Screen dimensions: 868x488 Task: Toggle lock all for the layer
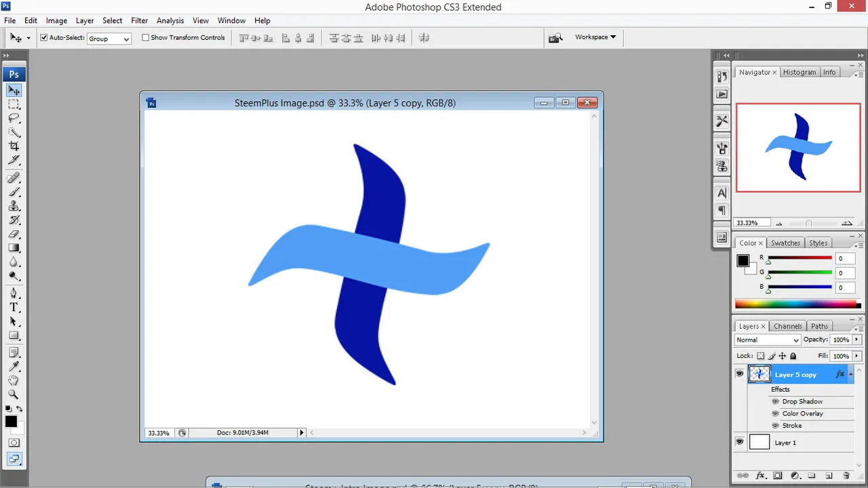pyautogui.click(x=793, y=356)
